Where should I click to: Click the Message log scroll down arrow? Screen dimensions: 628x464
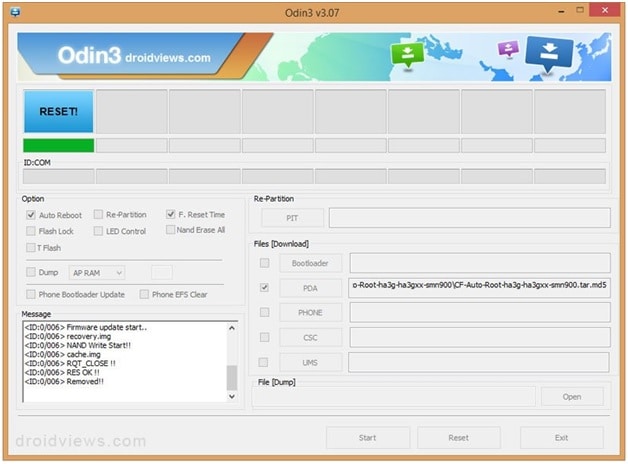click(x=231, y=396)
